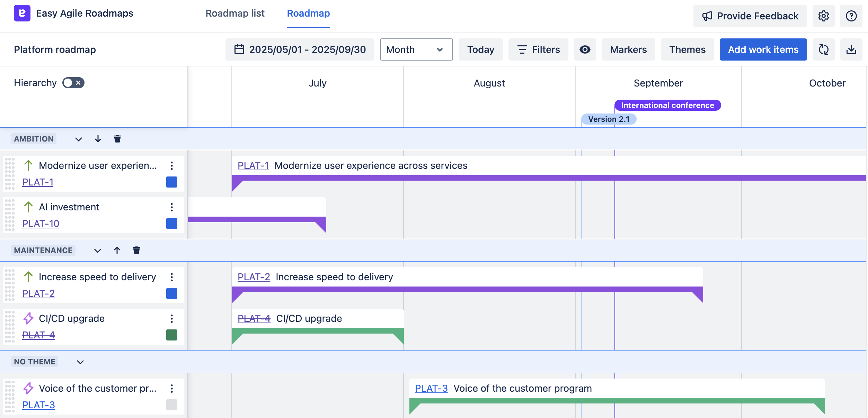Open the PLAT-10 issue link

(x=41, y=224)
